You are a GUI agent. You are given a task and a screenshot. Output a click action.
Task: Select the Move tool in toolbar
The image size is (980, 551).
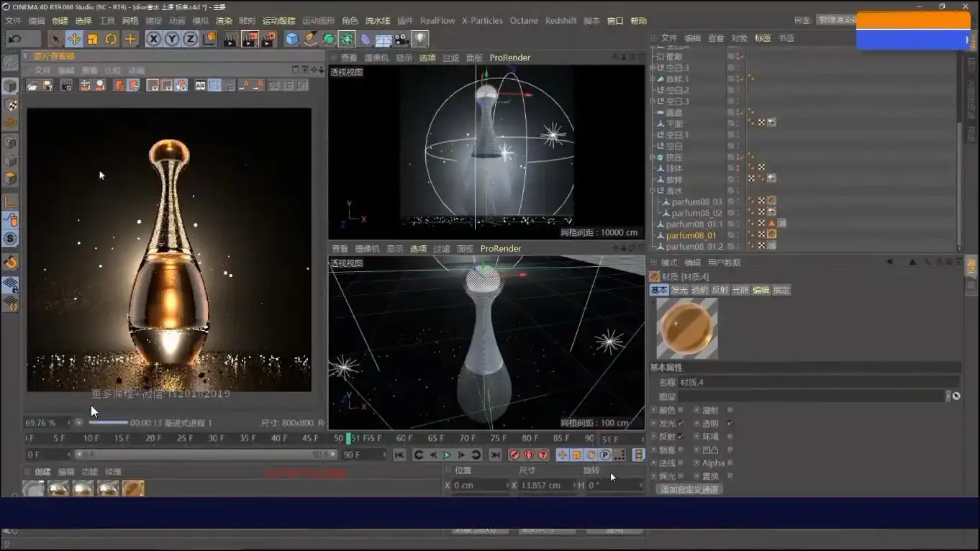click(73, 39)
